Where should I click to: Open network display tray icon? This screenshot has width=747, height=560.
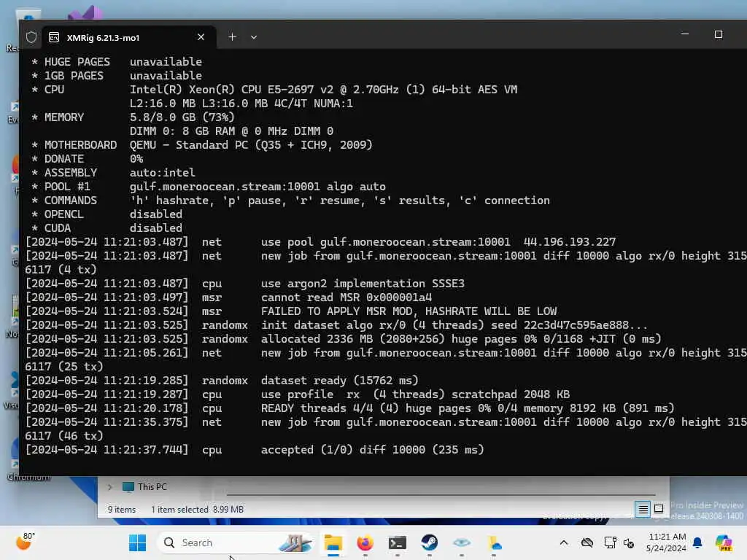coord(610,542)
